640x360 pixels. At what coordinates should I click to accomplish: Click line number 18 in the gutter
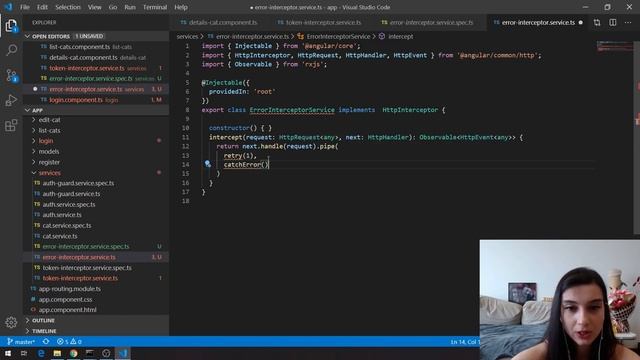coord(186,201)
